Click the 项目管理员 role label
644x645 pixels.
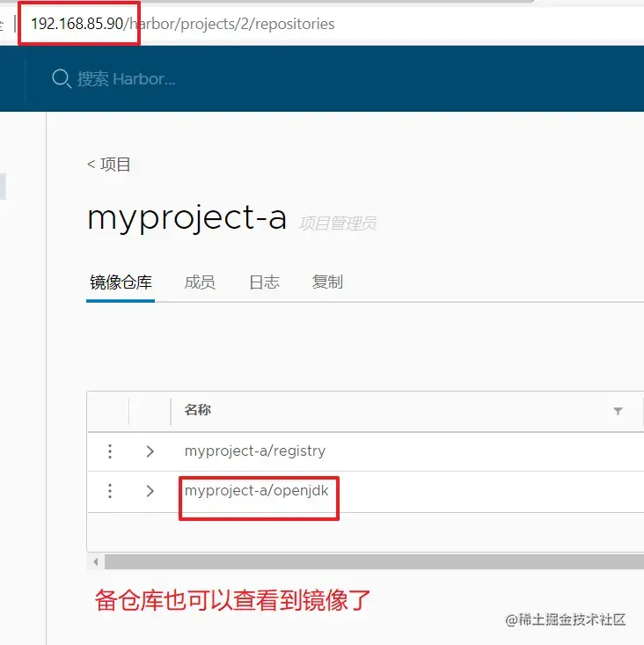(338, 224)
